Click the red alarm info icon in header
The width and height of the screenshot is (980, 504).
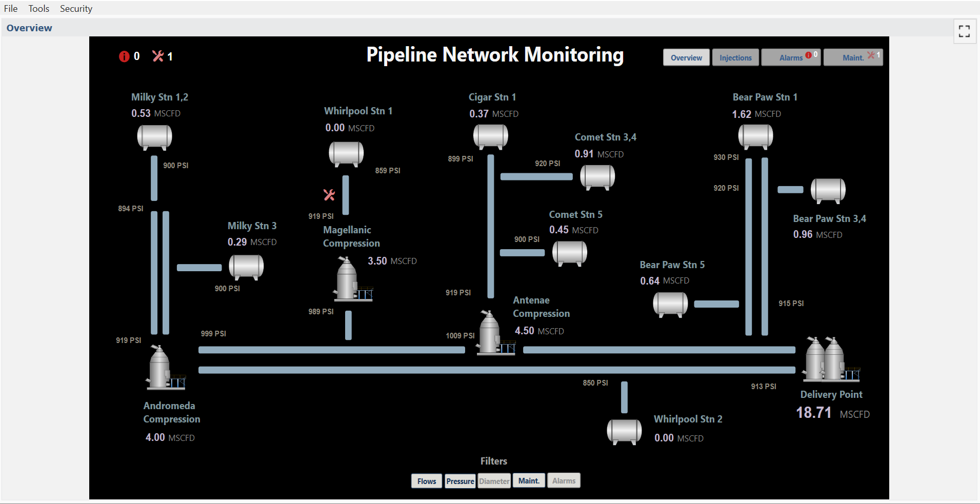[125, 56]
